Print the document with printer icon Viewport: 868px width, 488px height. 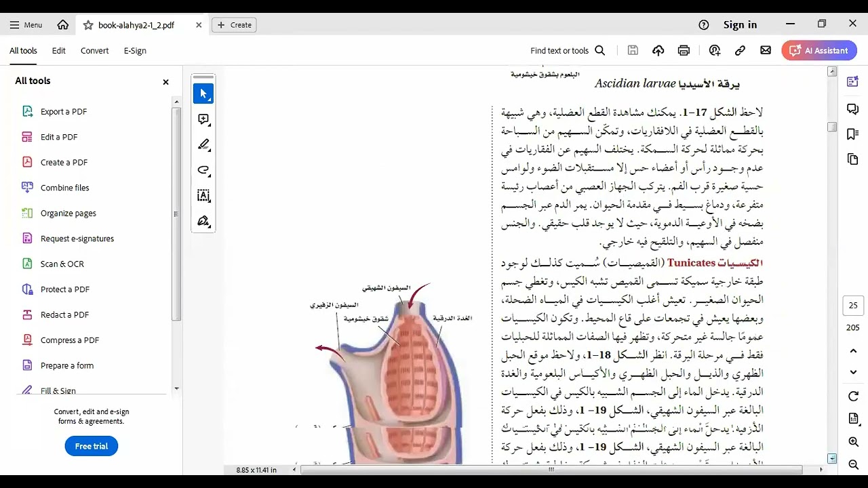(684, 50)
